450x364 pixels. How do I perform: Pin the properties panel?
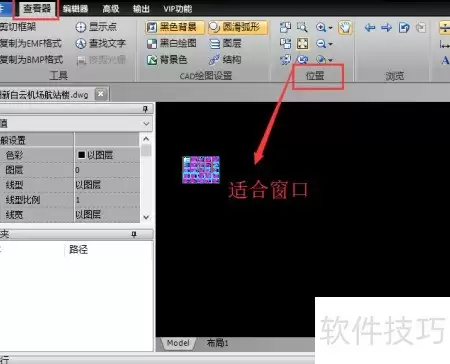click(x=145, y=109)
